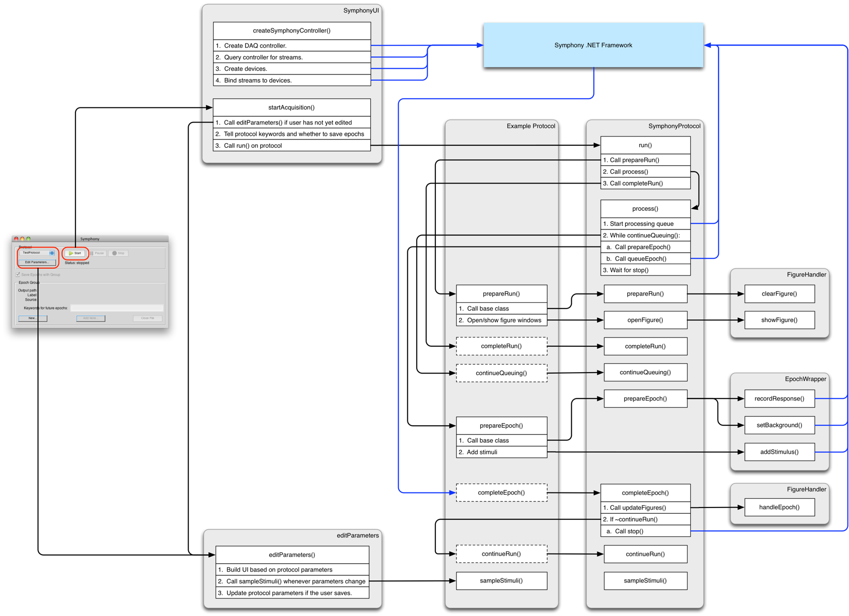Select the editParameters() header box

point(292,555)
